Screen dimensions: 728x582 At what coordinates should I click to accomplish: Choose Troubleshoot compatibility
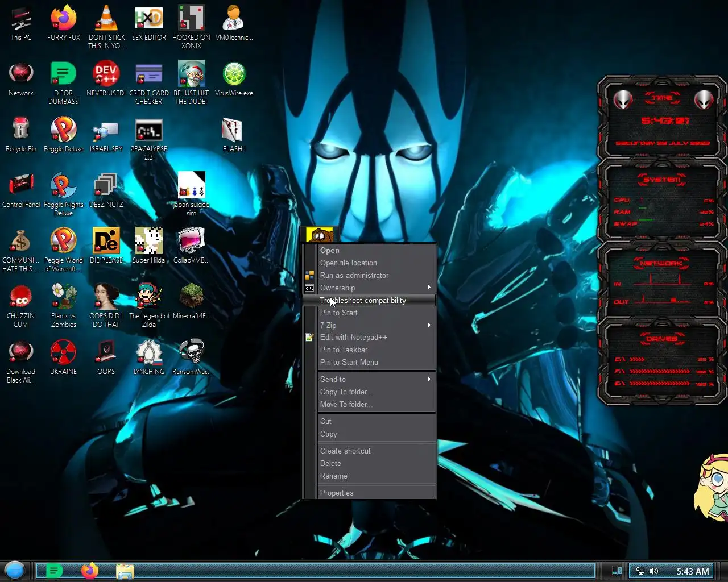(369, 300)
